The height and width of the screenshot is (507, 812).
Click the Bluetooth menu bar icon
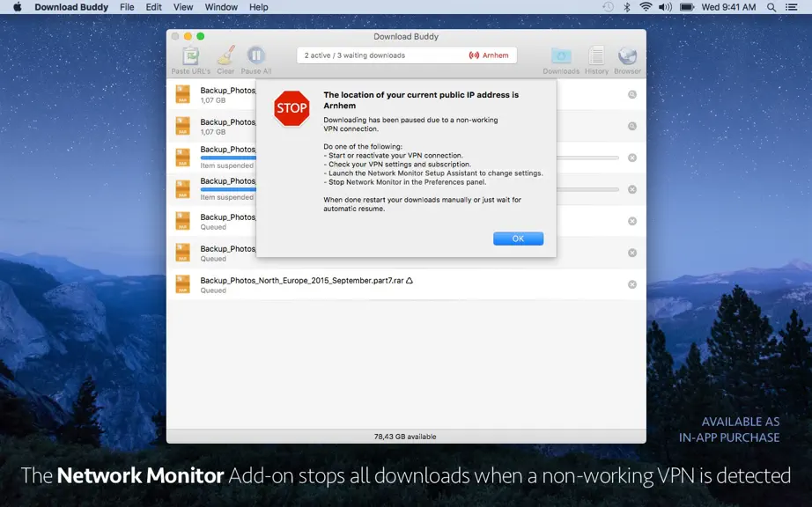click(x=626, y=7)
